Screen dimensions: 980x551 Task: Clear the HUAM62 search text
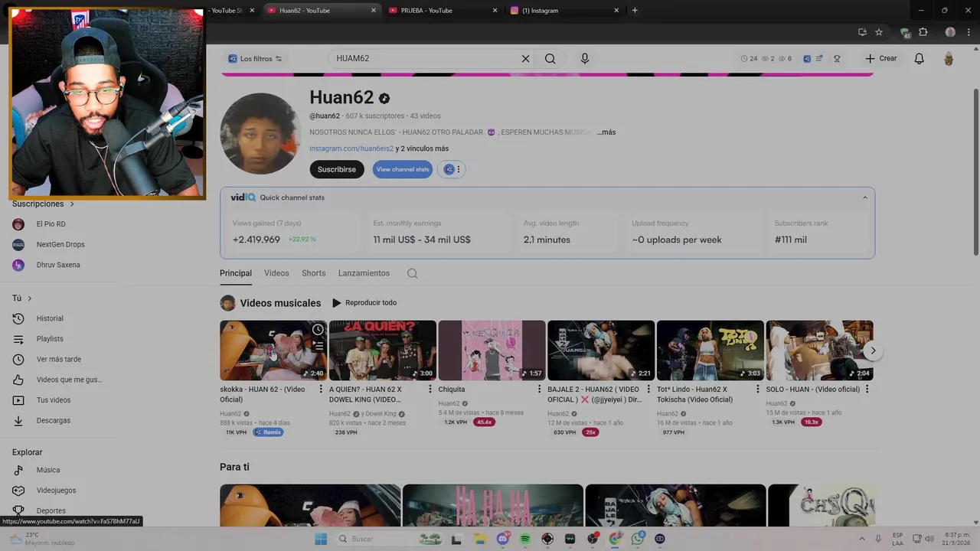525,58
